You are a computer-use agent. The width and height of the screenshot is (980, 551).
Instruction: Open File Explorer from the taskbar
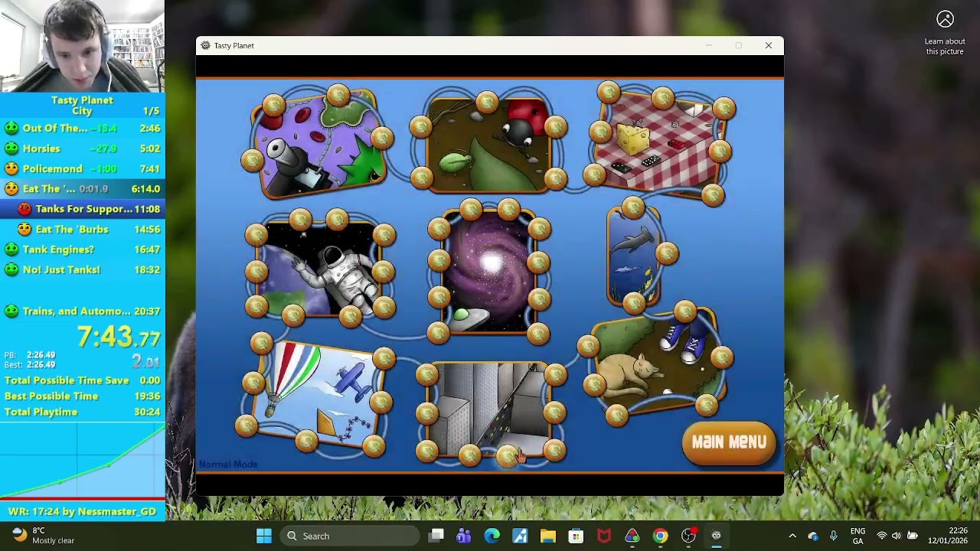547,536
